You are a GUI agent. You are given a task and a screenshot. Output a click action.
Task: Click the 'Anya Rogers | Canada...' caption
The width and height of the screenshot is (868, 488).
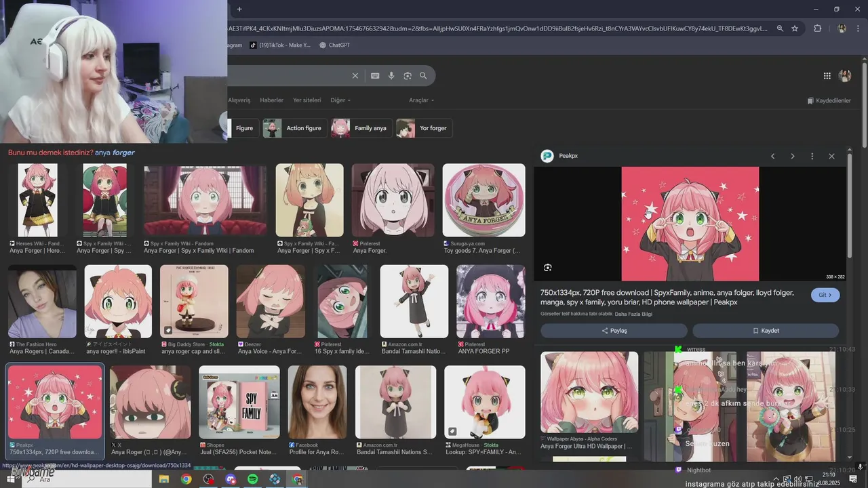pyautogui.click(x=41, y=352)
